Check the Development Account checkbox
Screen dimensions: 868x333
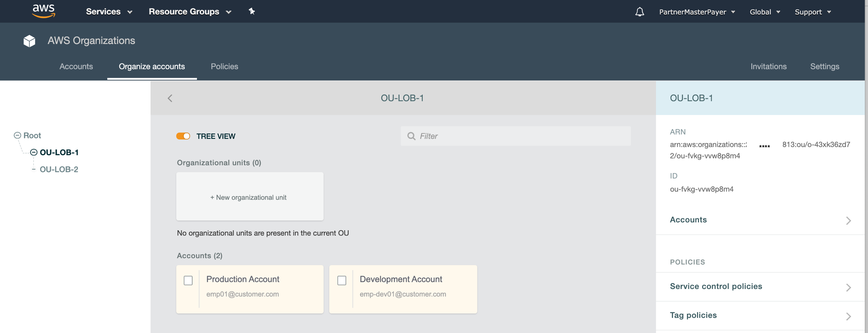[x=342, y=280]
